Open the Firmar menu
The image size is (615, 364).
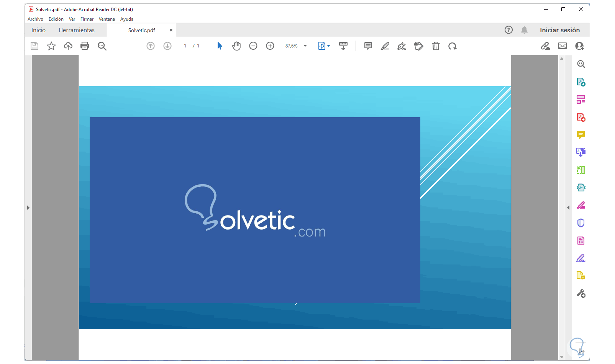87,19
